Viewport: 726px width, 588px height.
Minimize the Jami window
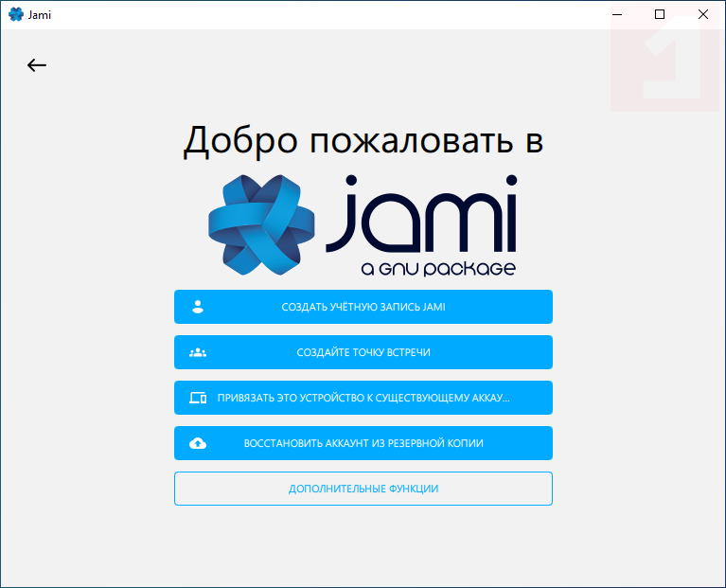click(617, 14)
